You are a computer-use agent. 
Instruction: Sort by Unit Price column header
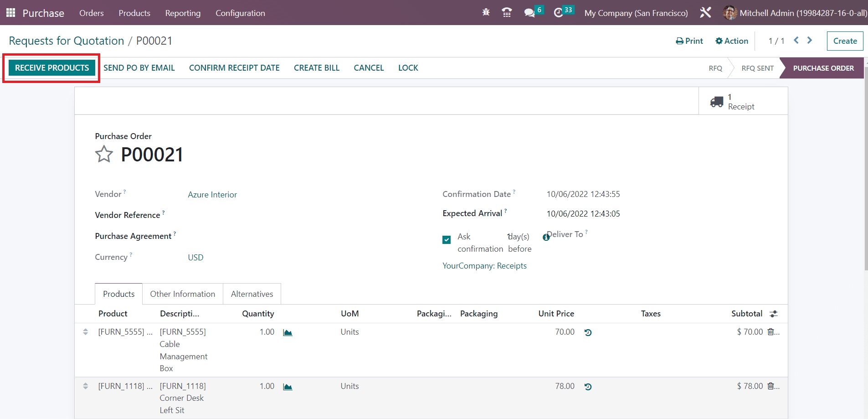(556, 314)
